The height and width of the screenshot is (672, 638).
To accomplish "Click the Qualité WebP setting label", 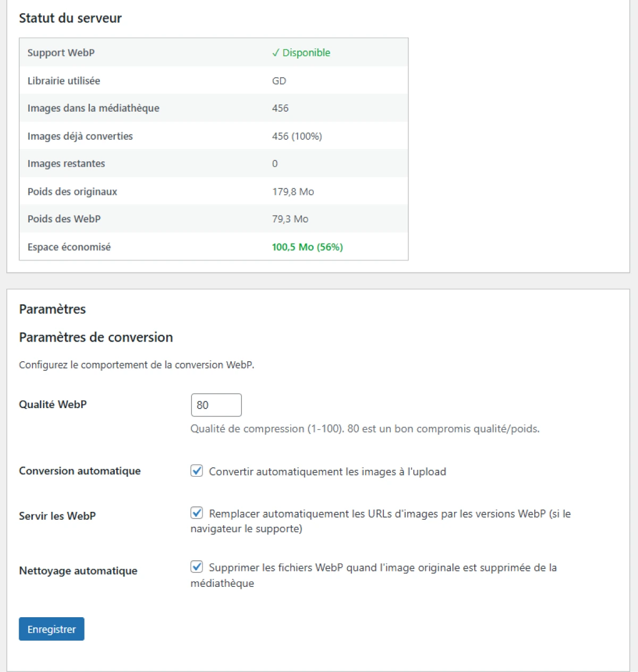I will point(53,404).
